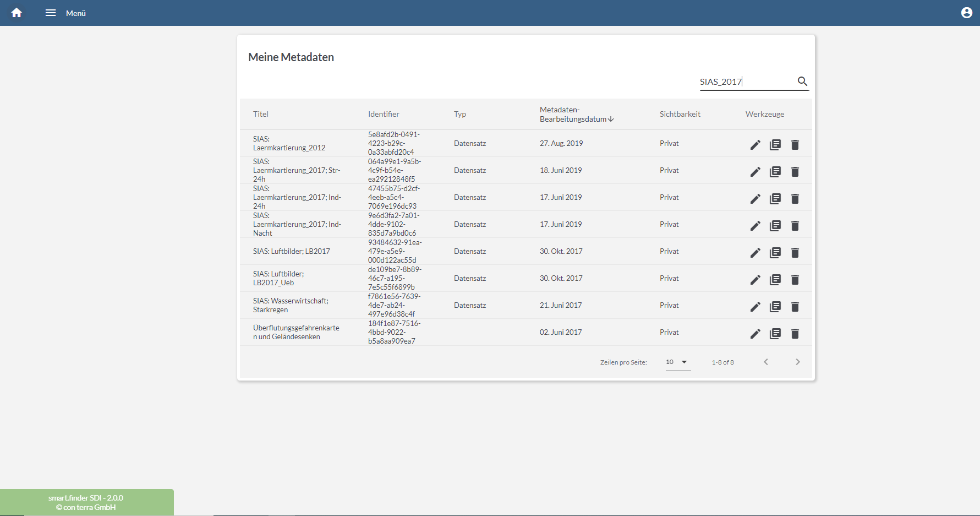Click the '1-8 of 8' pagination text
The width and height of the screenshot is (980, 516).
(x=723, y=362)
